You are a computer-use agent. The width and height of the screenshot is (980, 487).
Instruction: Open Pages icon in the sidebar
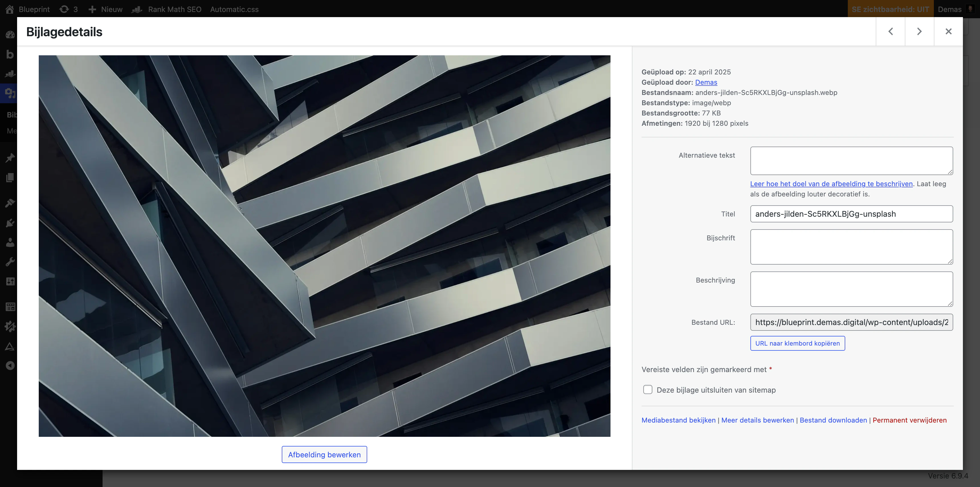pos(10,177)
